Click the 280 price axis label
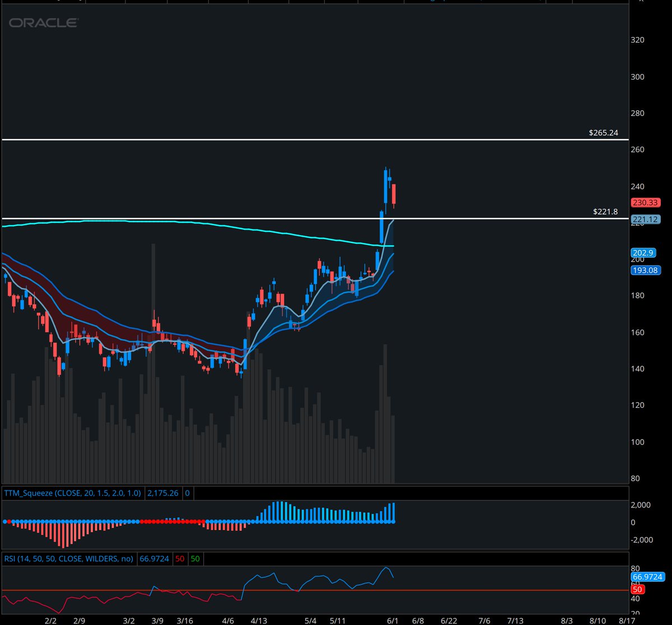This screenshot has width=672, height=625. (x=638, y=113)
